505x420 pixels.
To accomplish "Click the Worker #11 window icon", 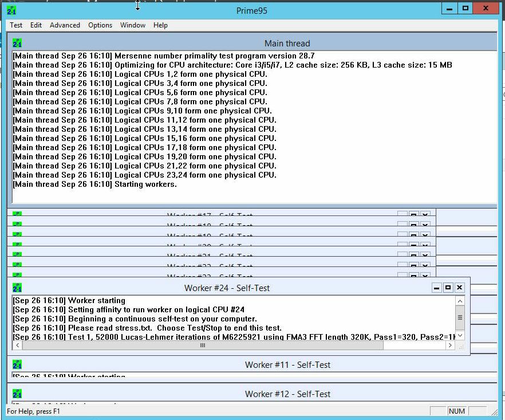I will (17, 364).
